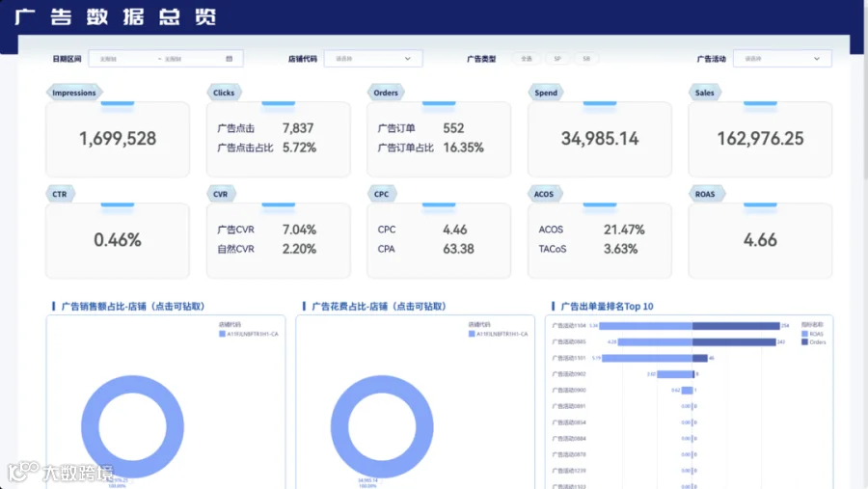Click the start date input field
868x489 pixels.
122,59
